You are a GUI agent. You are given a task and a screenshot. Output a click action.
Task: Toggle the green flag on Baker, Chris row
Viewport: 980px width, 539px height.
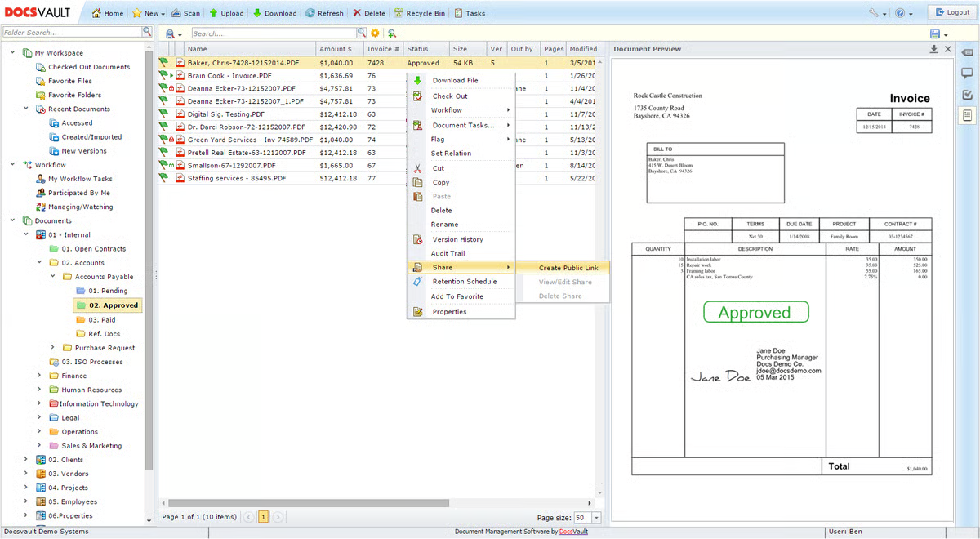[163, 62]
